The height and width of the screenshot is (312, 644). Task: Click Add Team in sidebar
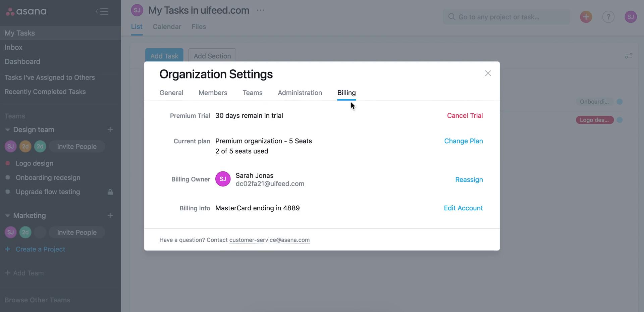(24, 273)
